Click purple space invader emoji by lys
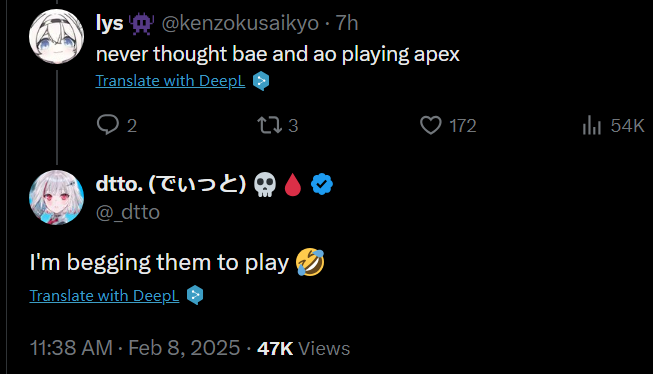 142,23
